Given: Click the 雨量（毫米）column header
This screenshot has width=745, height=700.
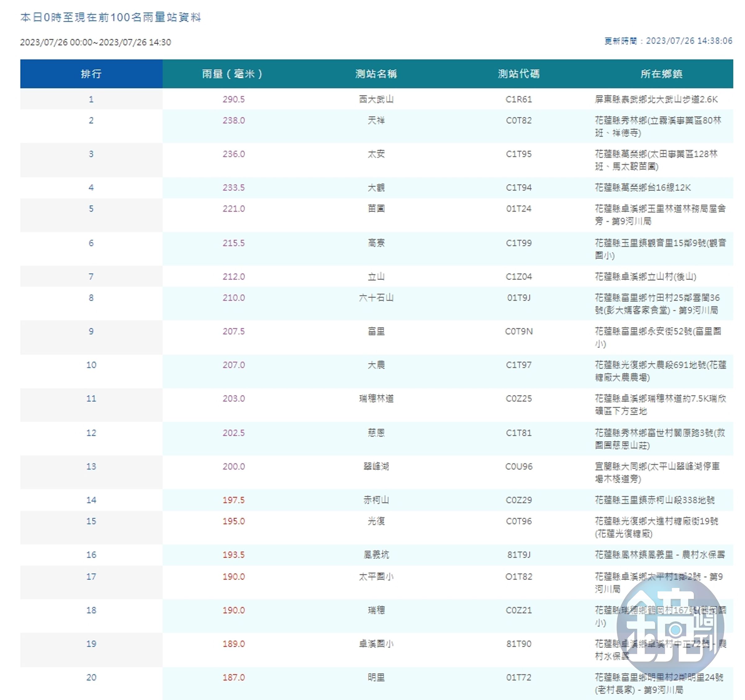Looking at the screenshot, I should [233, 74].
